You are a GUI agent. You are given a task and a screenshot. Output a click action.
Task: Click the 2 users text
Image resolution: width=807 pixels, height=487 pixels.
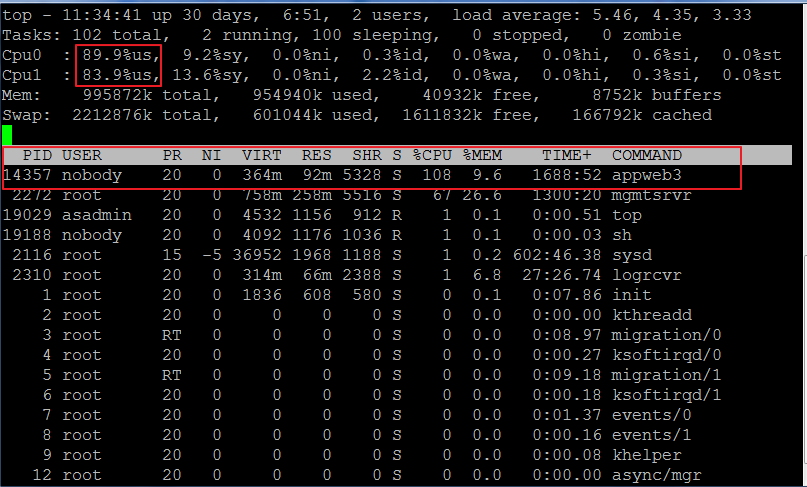click(x=390, y=15)
